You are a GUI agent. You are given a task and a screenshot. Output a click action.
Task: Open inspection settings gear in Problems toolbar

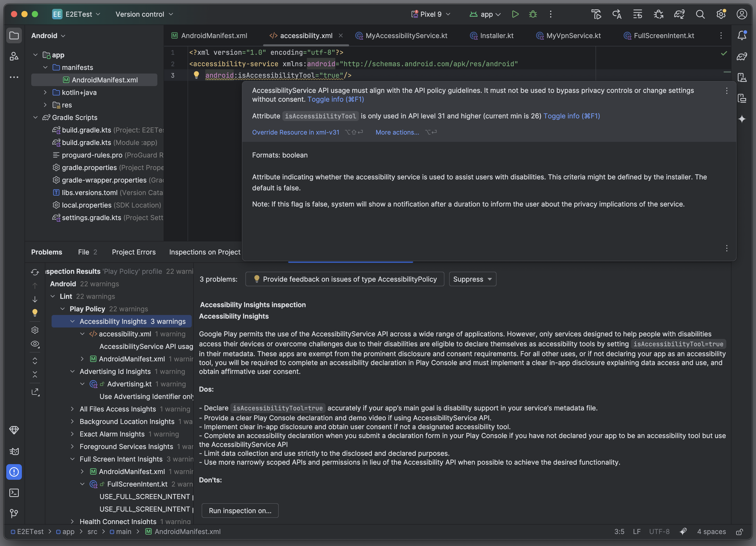click(35, 330)
